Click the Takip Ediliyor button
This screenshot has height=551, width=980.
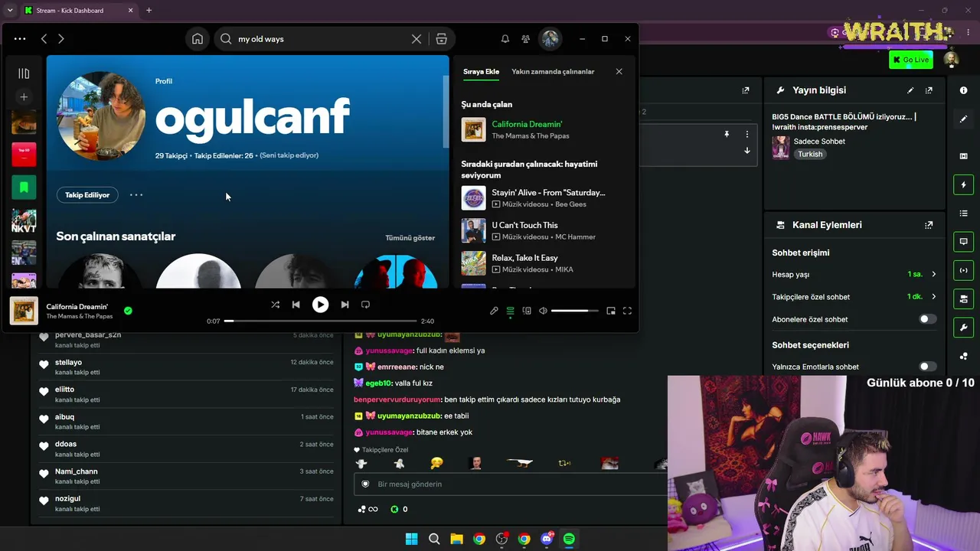87,195
